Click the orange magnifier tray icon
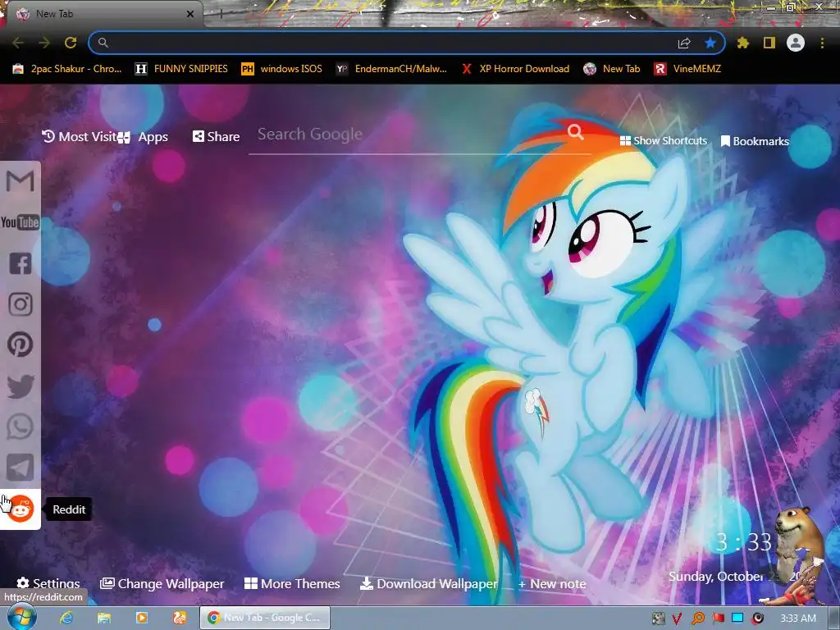Viewport: 840px width, 630px height. point(698,619)
